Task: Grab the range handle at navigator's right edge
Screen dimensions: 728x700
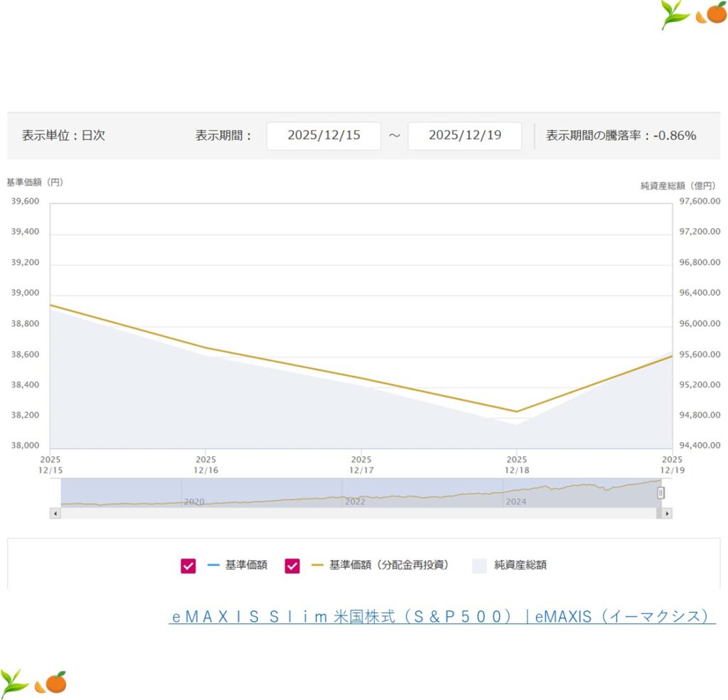Action: pyautogui.click(x=660, y=492)
